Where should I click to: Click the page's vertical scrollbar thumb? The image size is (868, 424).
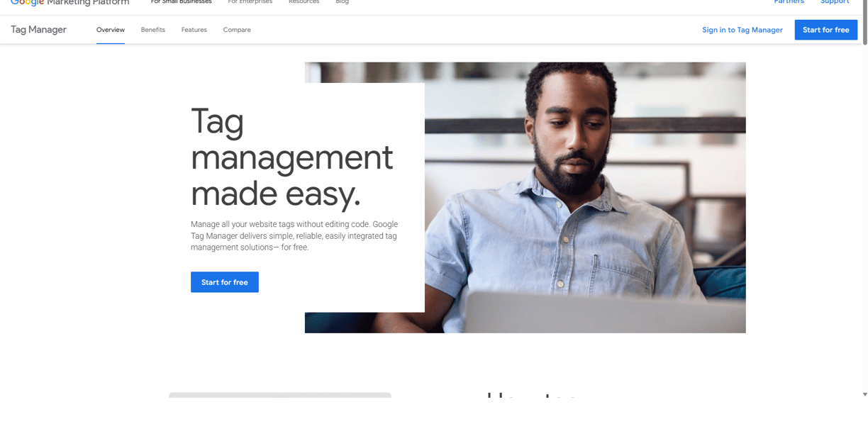pos(864,23)
